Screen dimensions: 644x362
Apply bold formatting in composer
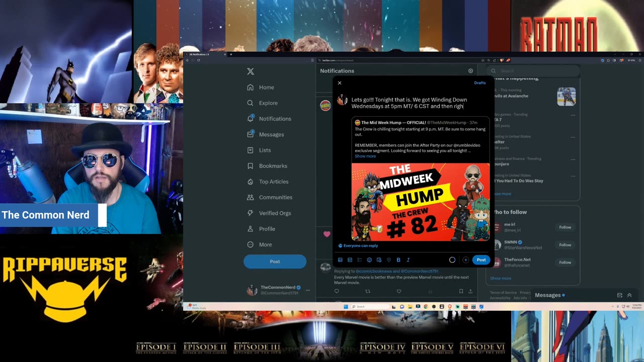point(398,260)
